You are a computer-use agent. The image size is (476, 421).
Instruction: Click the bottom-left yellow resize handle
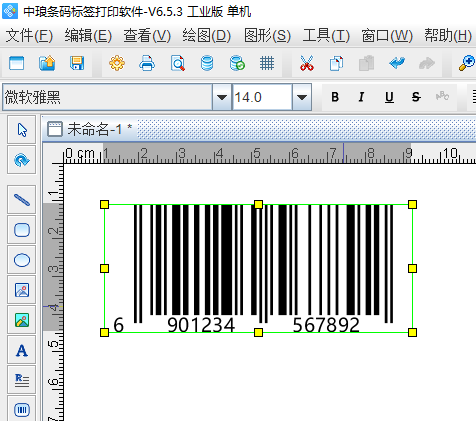tap(104, 332)
